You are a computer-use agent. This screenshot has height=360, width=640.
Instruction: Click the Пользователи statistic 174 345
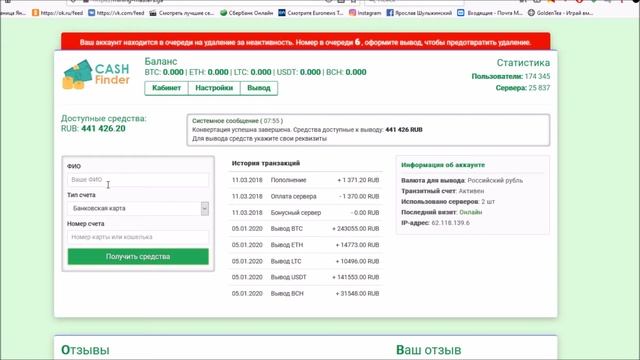pyautogui.click(x=537, y=76)
